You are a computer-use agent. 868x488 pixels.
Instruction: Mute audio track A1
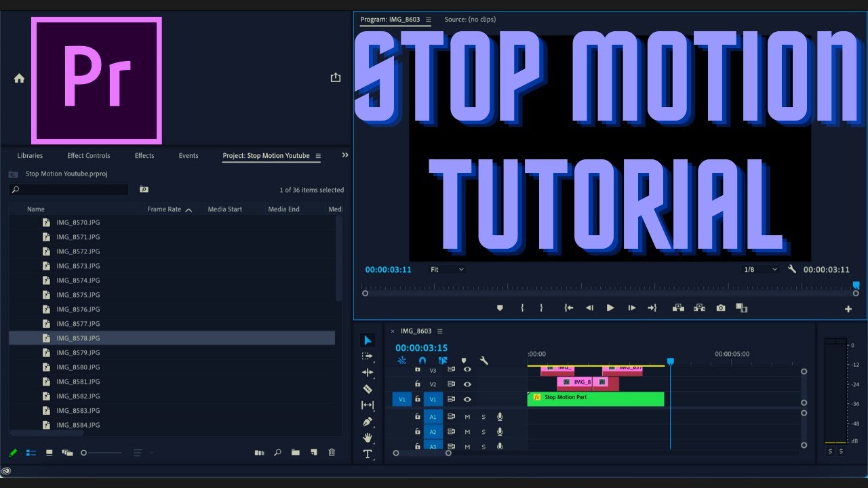click(x=467, y=417)
